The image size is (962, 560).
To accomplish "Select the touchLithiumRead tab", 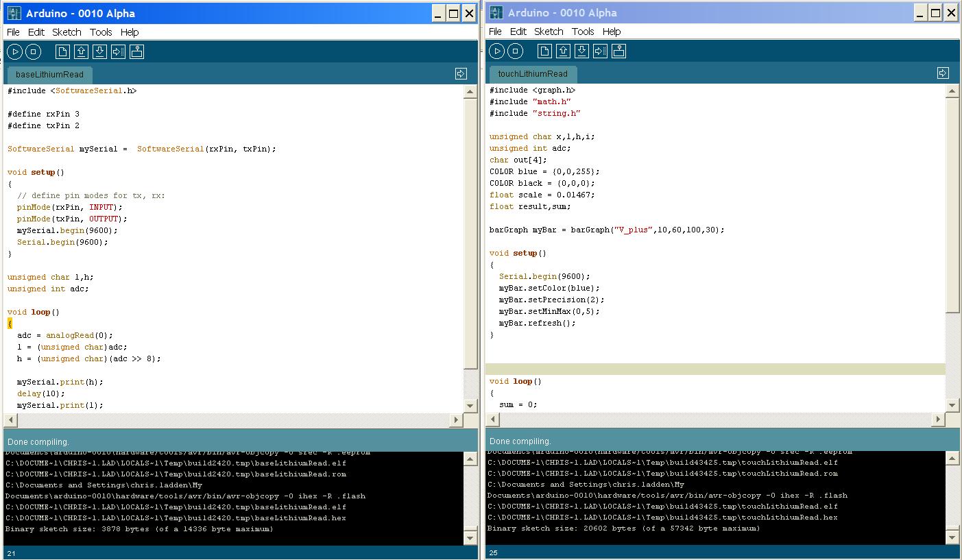I will [x=533, y=73].
